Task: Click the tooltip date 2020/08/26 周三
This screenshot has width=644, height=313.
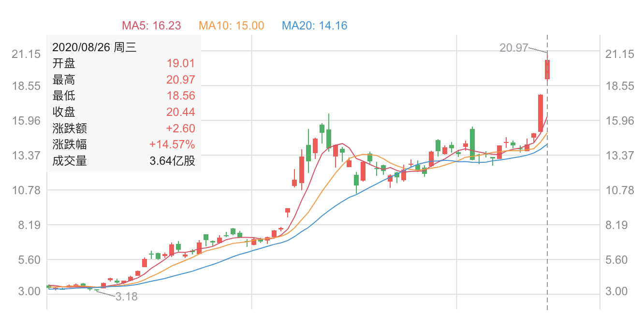Action: click(94, 47)
